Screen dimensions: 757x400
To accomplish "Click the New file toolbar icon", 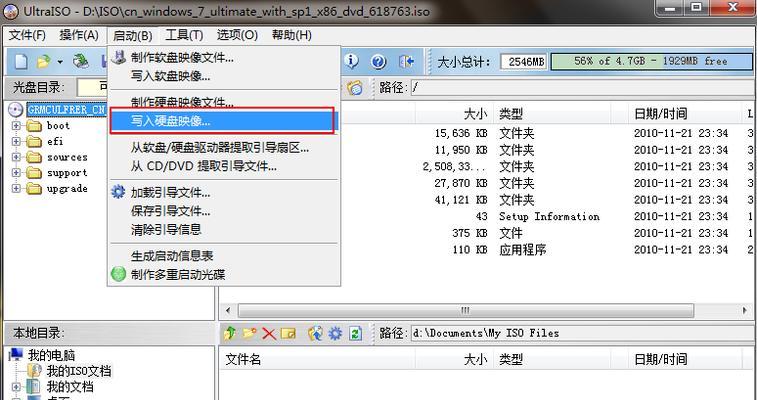I will point(21,61).
